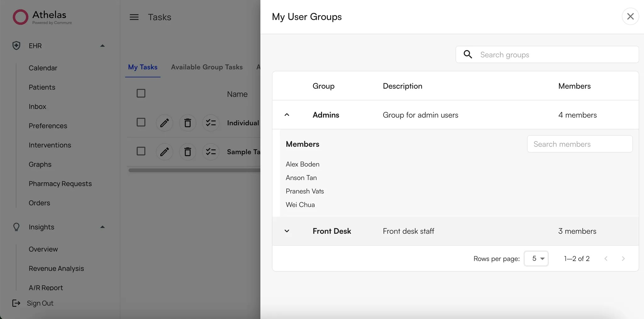Switch to the Available Group Tasks tab
Image resolution: width=644 pixels, height=319 pixels.
click(207, 67)
